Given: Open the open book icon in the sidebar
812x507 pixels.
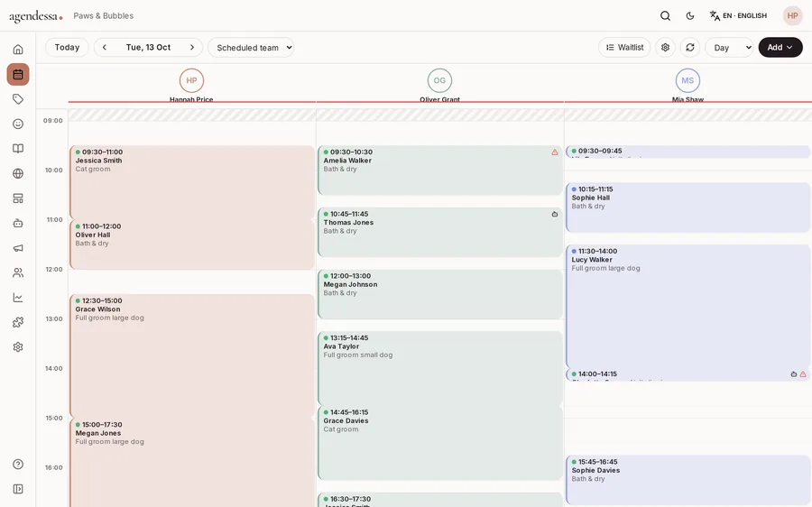Looking at the screenshot, I should (x=18, y=149).
